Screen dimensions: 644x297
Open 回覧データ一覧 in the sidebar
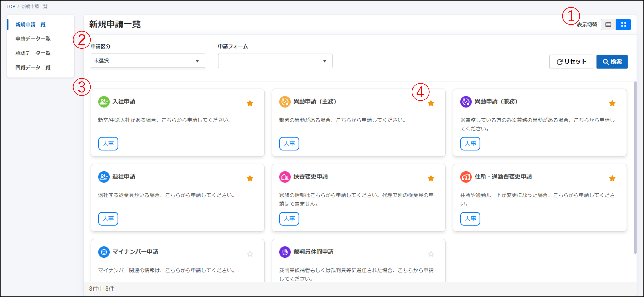coord(33,67)
